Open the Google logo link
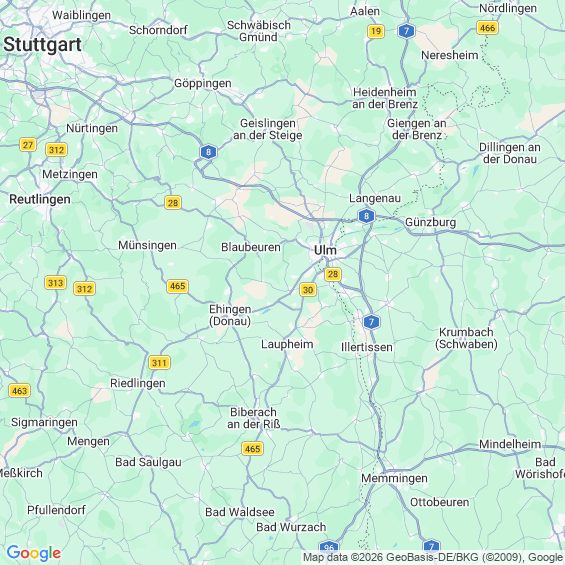 point(34,553)
